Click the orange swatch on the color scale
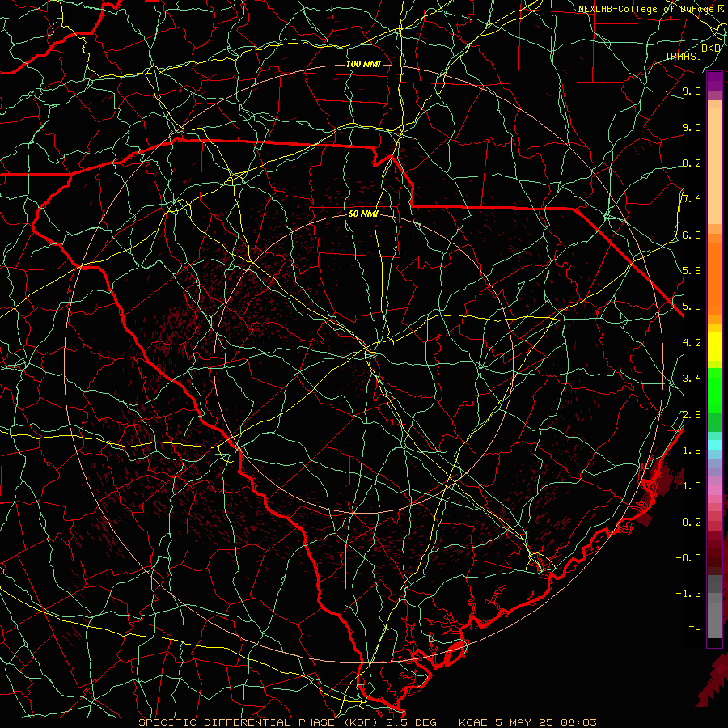This screenshot has width=728, height=728. [714, 280]
